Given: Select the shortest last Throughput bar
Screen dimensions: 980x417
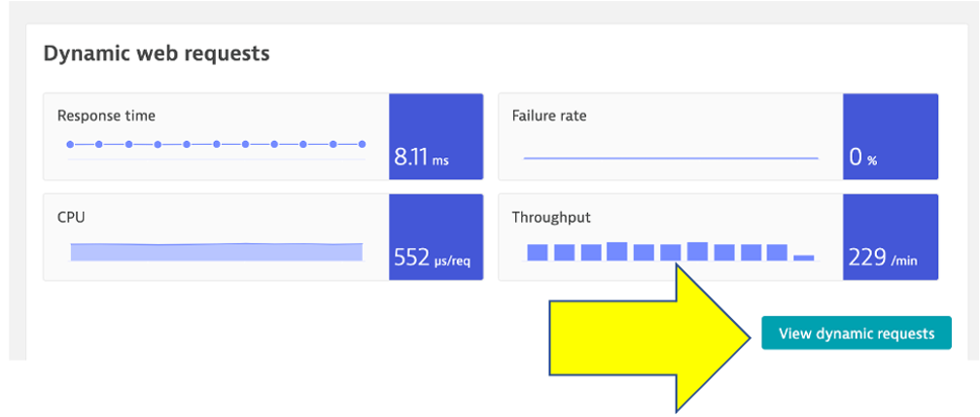Looking at the screenshot, I should pos(803,258).
